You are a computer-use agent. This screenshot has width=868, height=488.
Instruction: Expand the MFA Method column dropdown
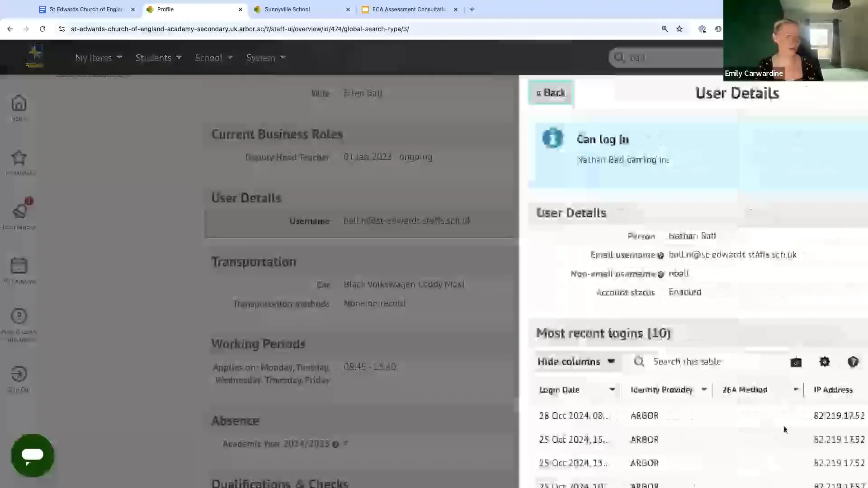(x=797, y=389)
